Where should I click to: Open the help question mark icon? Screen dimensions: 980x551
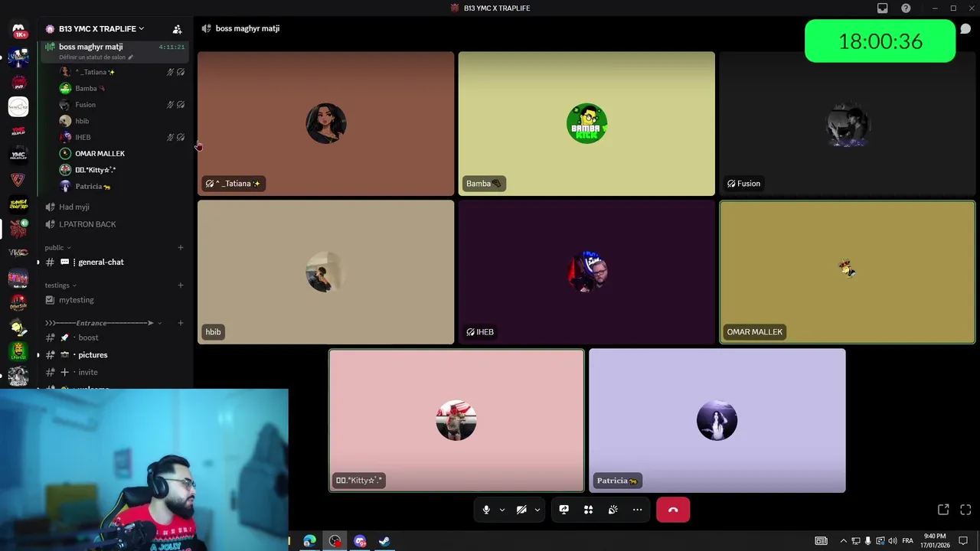click(906, 8)
